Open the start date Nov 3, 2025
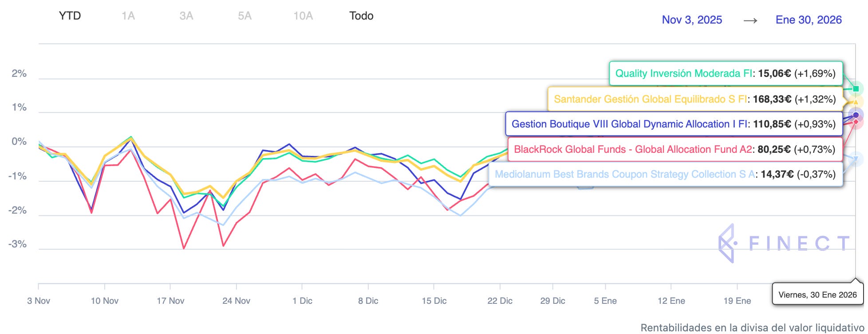Viewport: 868px width, 334px height. 692,20
